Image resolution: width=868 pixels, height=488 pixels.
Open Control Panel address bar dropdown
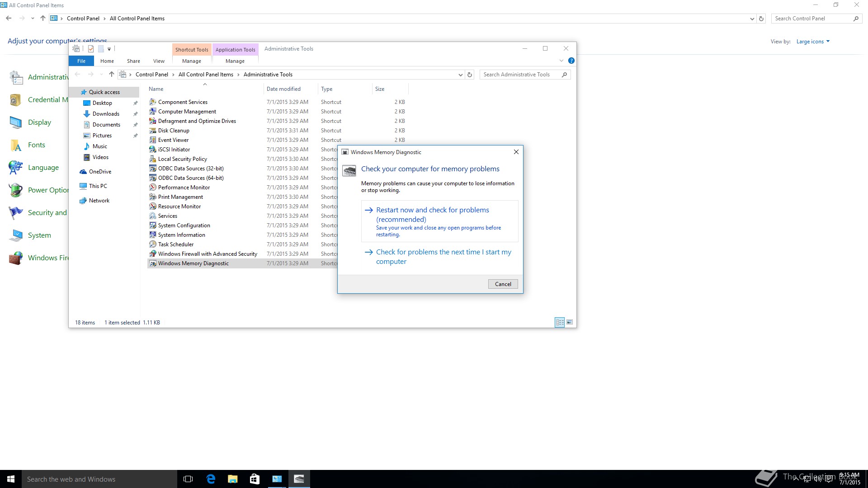752,19
